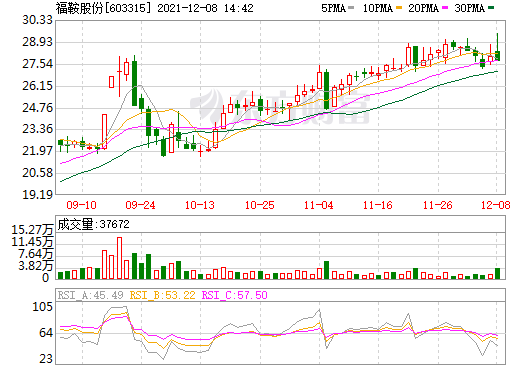Click the 24.76 price axis label
The height and width of the screenshot is (365, 520).
tap(38, 108)
